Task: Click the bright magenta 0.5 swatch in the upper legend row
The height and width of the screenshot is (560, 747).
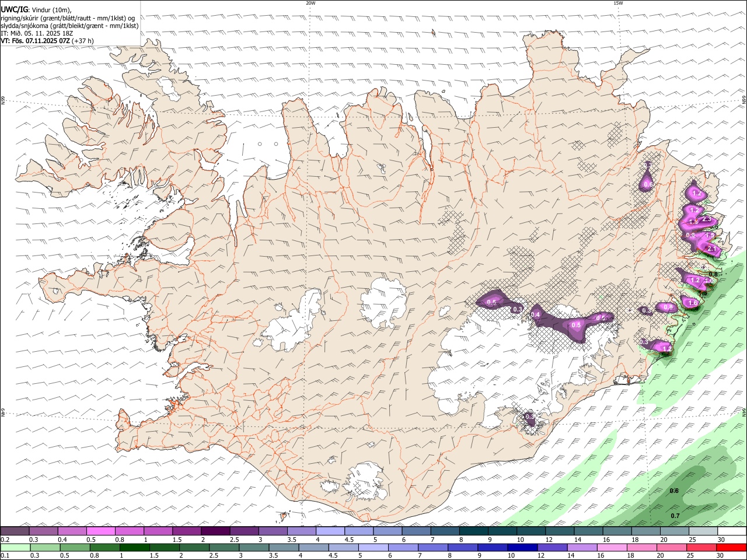Action: [x=101, y=531]
